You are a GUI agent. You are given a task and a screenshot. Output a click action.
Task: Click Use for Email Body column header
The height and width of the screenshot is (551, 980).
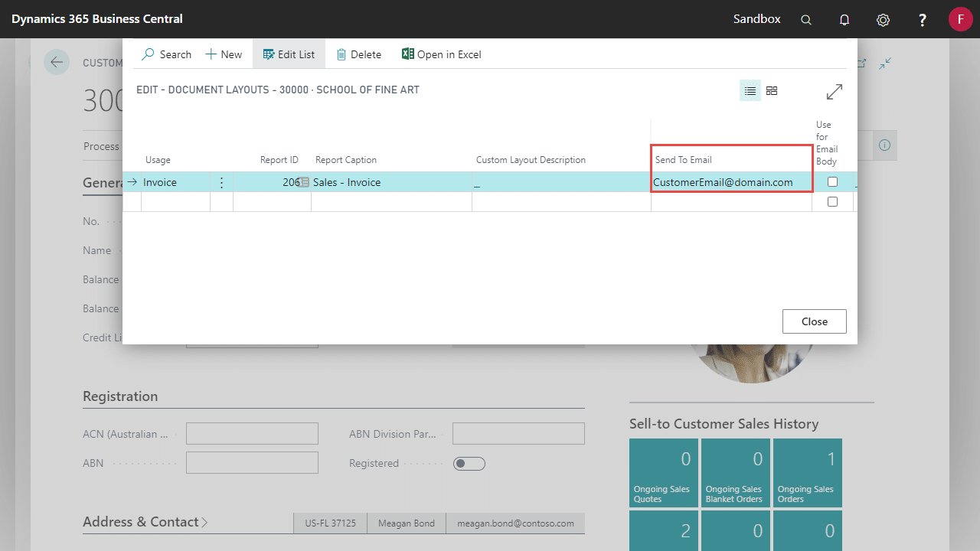pos(827,143)
